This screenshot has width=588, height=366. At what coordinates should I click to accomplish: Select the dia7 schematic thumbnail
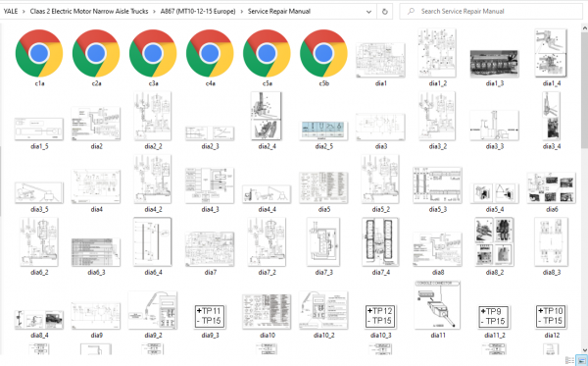(x=210, y=249)
